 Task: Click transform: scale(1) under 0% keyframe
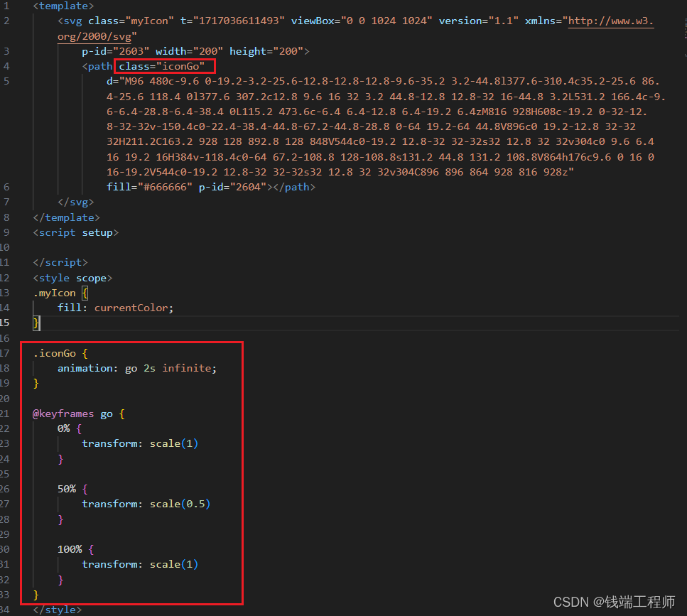140,444
